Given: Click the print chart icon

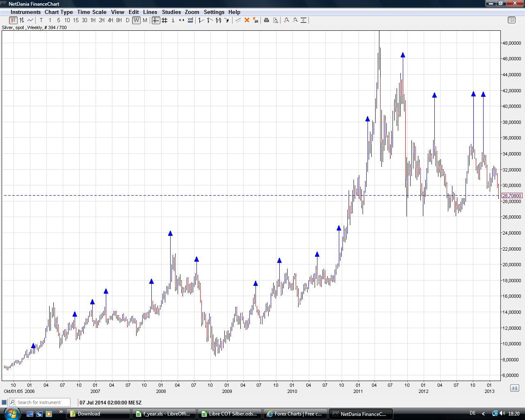Looking at the screenshot, I should (x=267, y=20).
